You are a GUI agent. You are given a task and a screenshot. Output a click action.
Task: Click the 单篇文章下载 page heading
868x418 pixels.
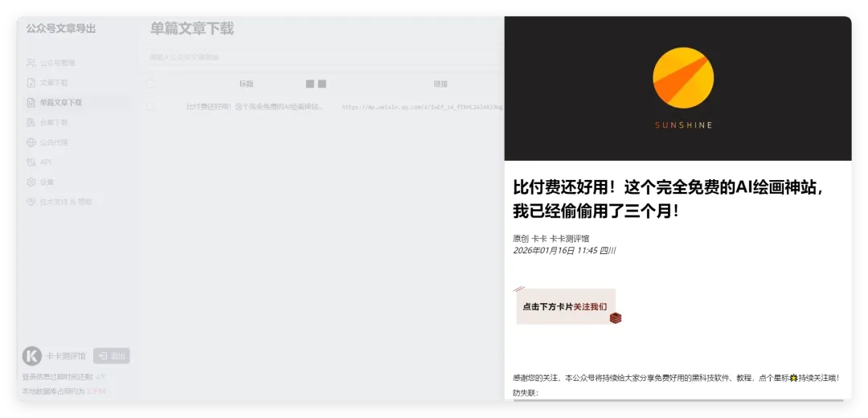tap(192, 29)
